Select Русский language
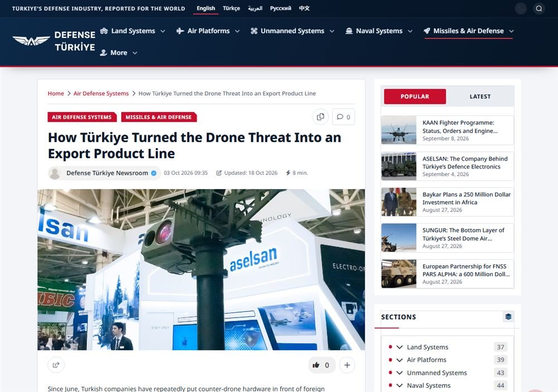This screenshot has width=558, height=392. (x=281, y=8)
